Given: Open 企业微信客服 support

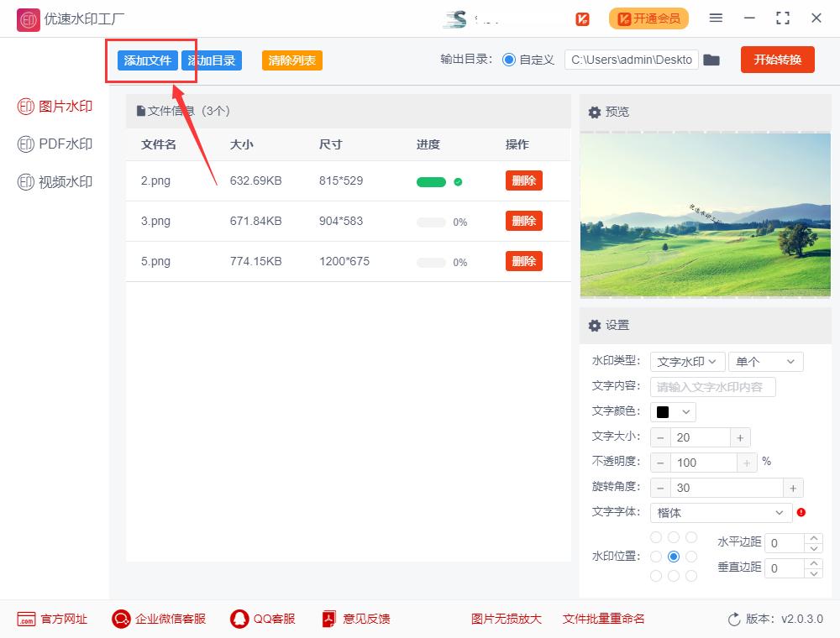Looking at the screenshot, I should (x=159, y=619).
